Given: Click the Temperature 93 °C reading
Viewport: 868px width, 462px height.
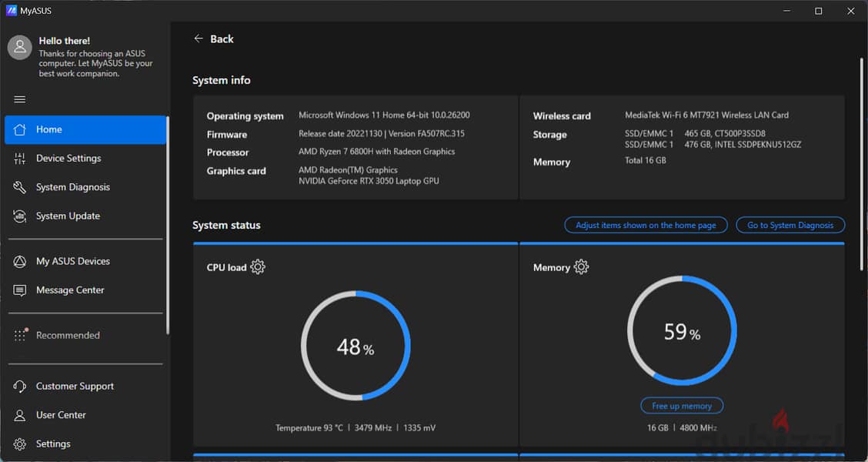Looking at the screenshot, I should (309, 427).
